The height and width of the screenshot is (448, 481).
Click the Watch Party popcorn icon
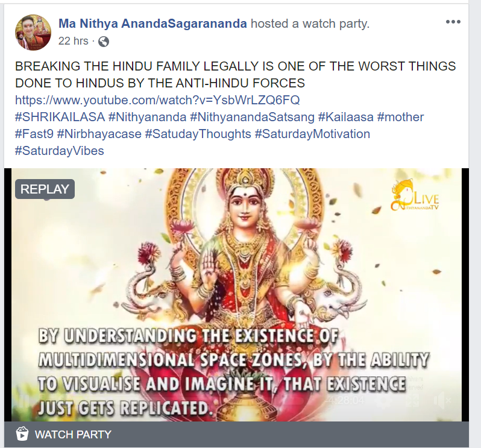pyautogui.click(x=22, y=434)
